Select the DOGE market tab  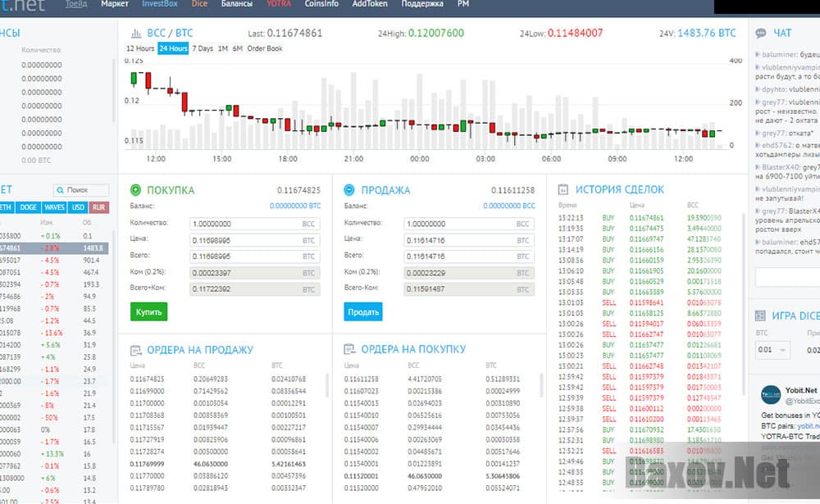(27, 207)
